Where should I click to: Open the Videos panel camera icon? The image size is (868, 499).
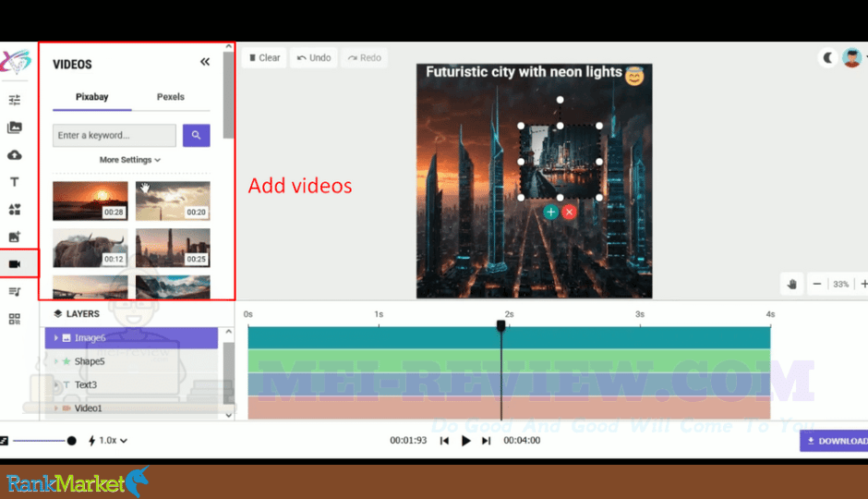15,264
